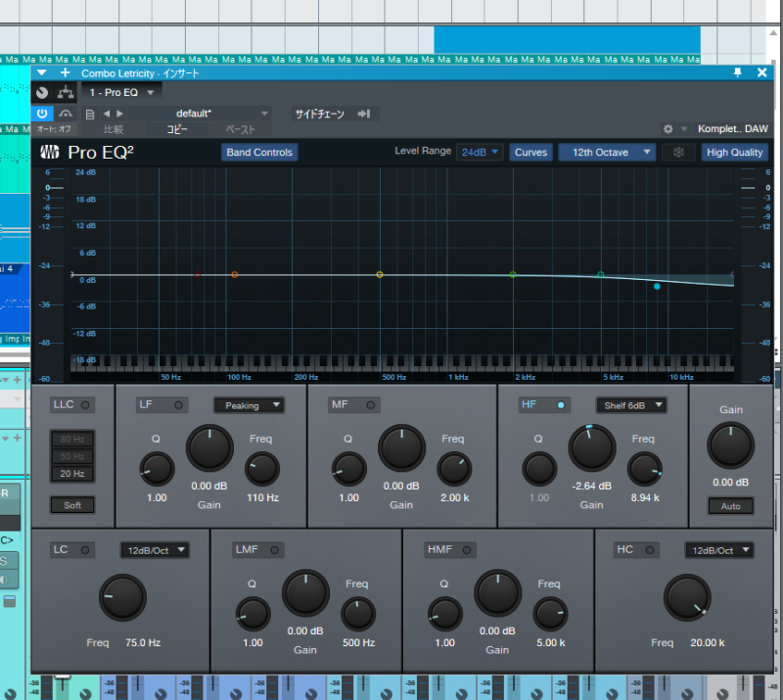
Task: Add a new insert with the plus icon
Action: pyautogui.click(x=65, y=73)
